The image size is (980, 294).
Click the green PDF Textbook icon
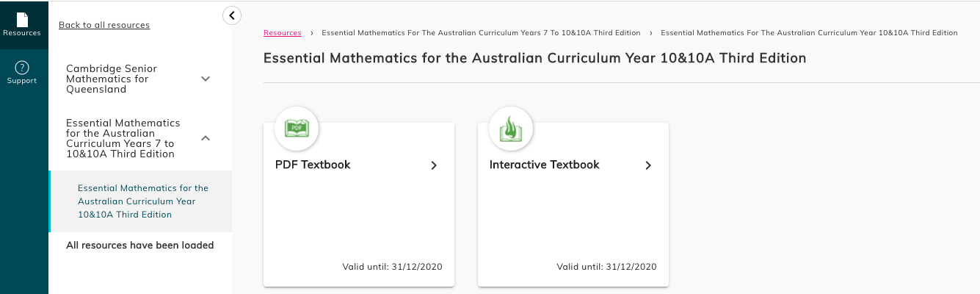[297, 129]
